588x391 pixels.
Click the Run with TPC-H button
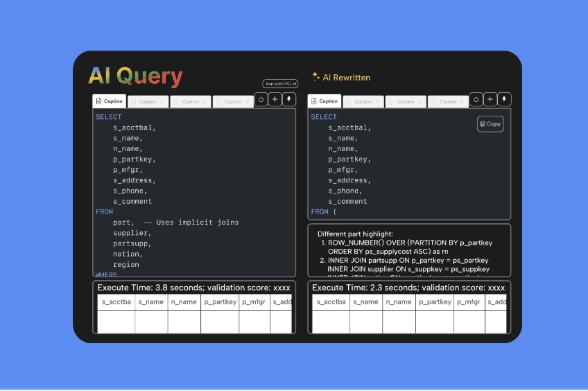[x=280, y=84]
